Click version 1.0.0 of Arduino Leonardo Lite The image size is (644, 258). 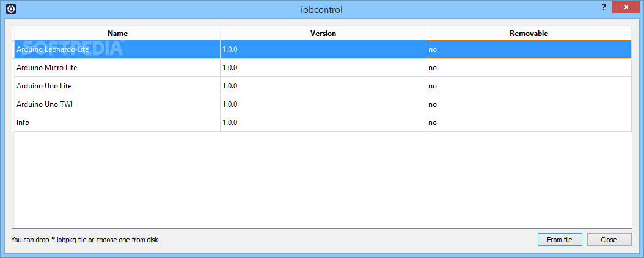pos(323,49)
